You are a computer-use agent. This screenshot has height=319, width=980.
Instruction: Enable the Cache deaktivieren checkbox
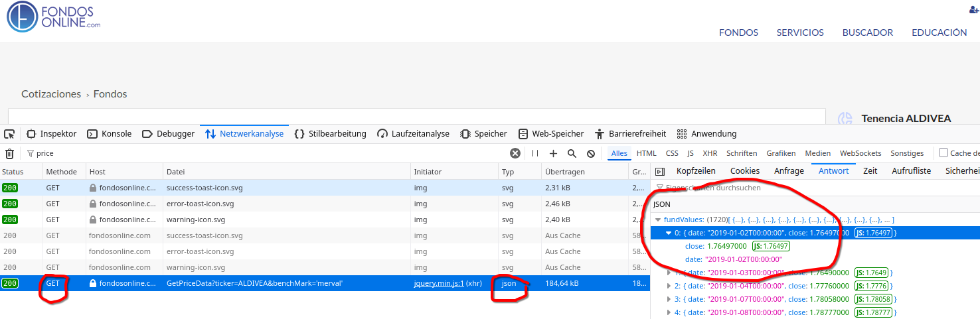click(x=943, y=153)
